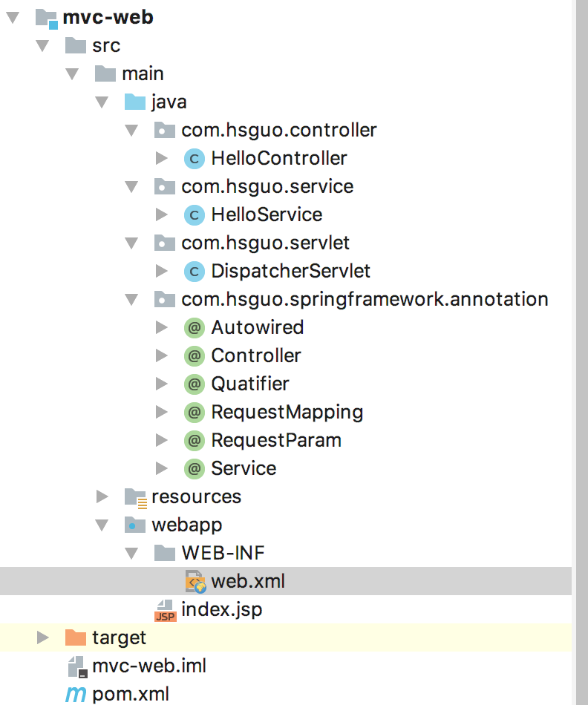Expand the resources folder arrow
588x705 pixels.
click(102, 496)
